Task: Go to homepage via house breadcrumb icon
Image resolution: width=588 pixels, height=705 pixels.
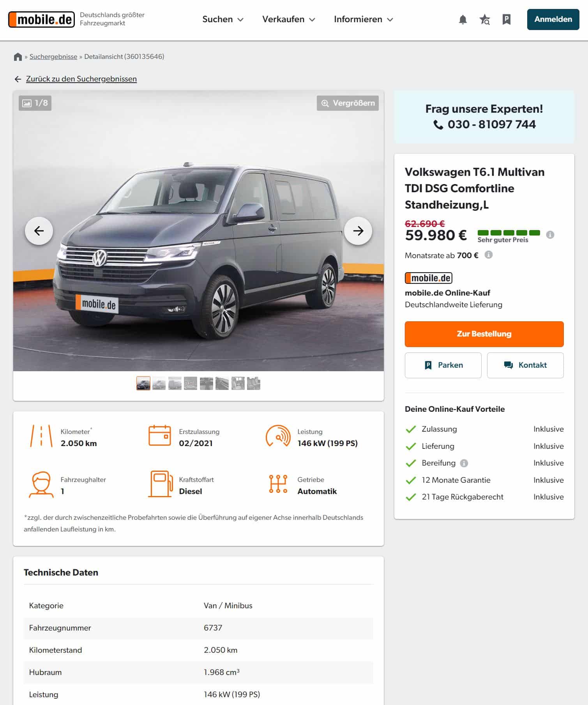Action: 18,57
